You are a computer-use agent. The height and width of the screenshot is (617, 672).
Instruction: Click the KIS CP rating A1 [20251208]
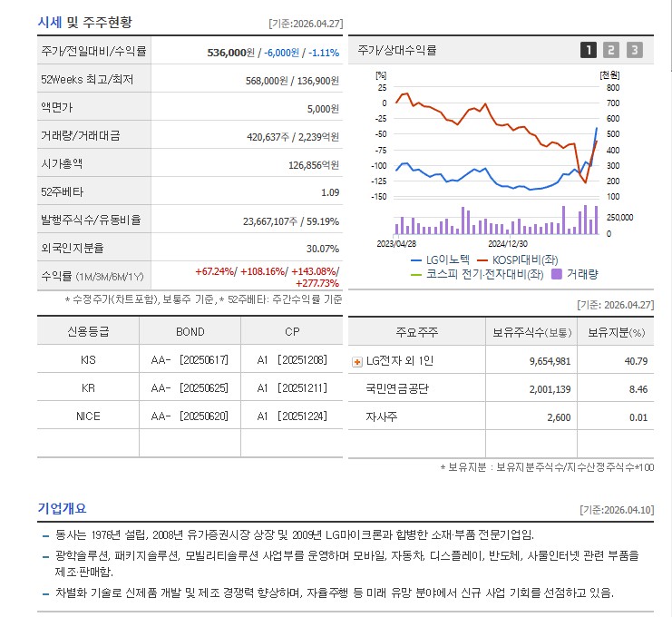click(292, 359)
